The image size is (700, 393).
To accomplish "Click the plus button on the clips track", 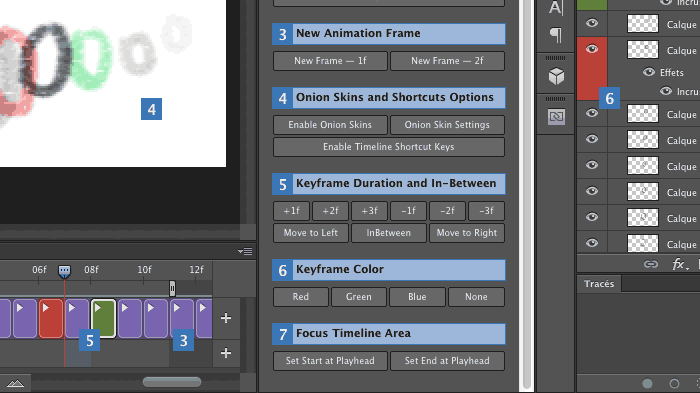I will (x=226, y=318).
